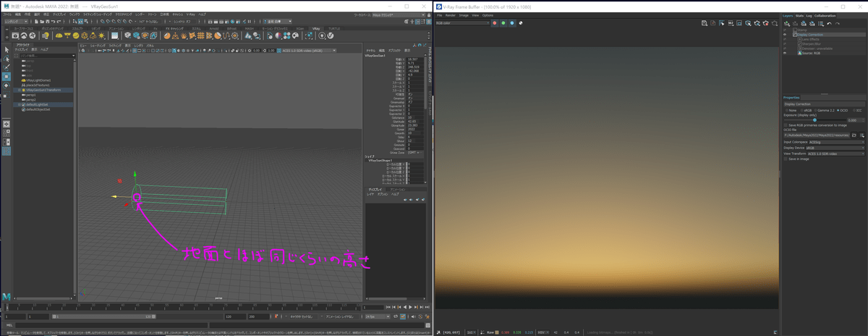The width and height of the screenshot is (868, 336).
Task: Open the ファイル menu in Maya
Action: (x=7, y=14)
